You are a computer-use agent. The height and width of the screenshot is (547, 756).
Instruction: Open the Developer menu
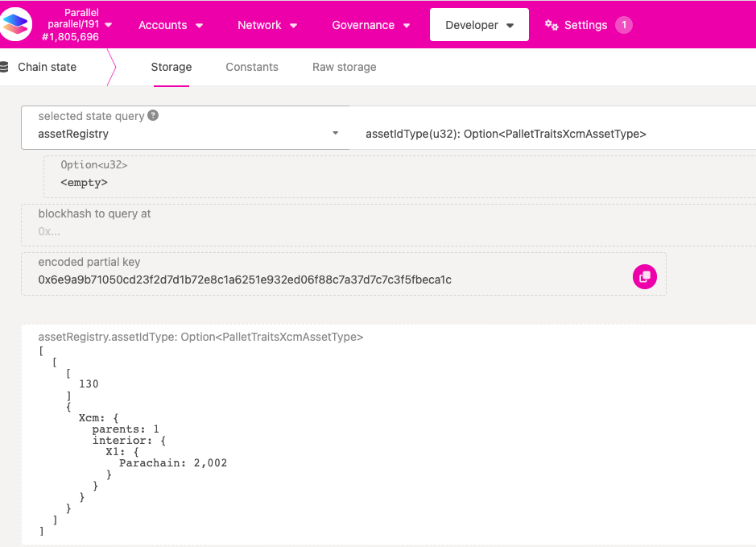[479, 25]
